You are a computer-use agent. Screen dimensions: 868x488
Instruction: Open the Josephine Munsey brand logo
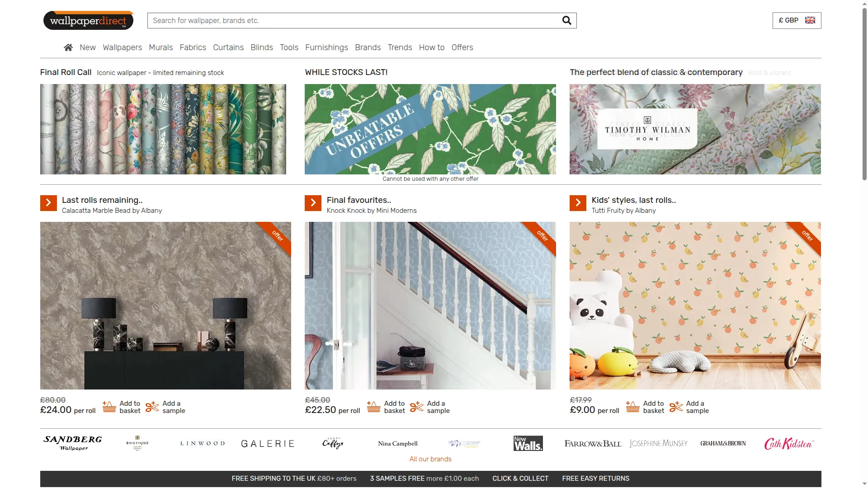pyautogui.click(x=658, y=444)
